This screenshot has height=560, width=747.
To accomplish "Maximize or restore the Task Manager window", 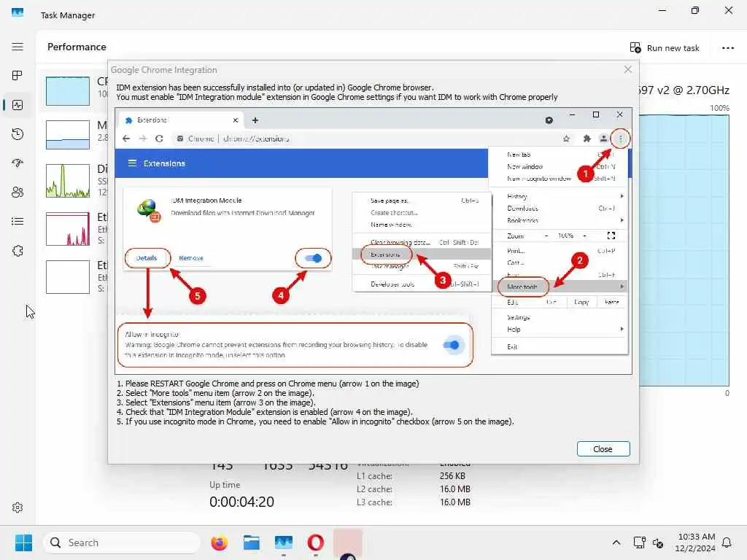I will (695, 10).
